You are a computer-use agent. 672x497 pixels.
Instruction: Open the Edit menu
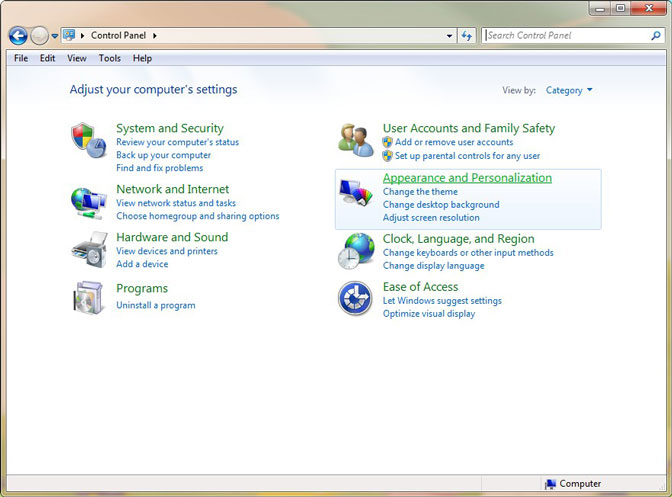point(48,58)
